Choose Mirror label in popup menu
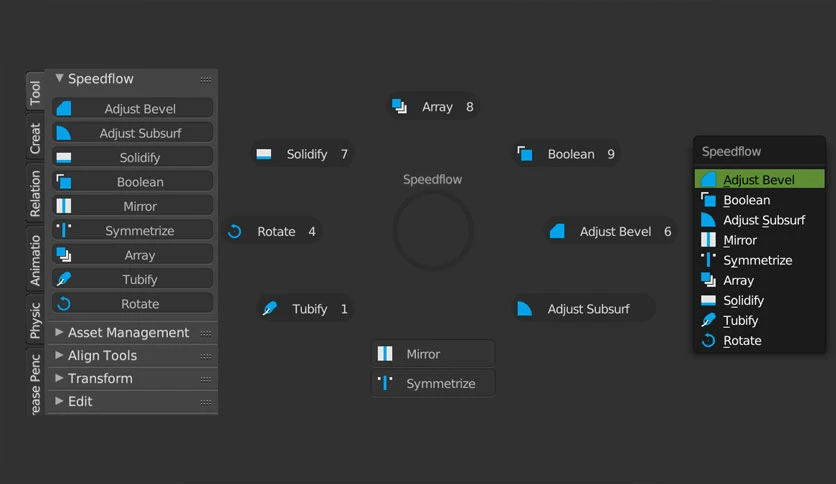 [x=740, y=240]
